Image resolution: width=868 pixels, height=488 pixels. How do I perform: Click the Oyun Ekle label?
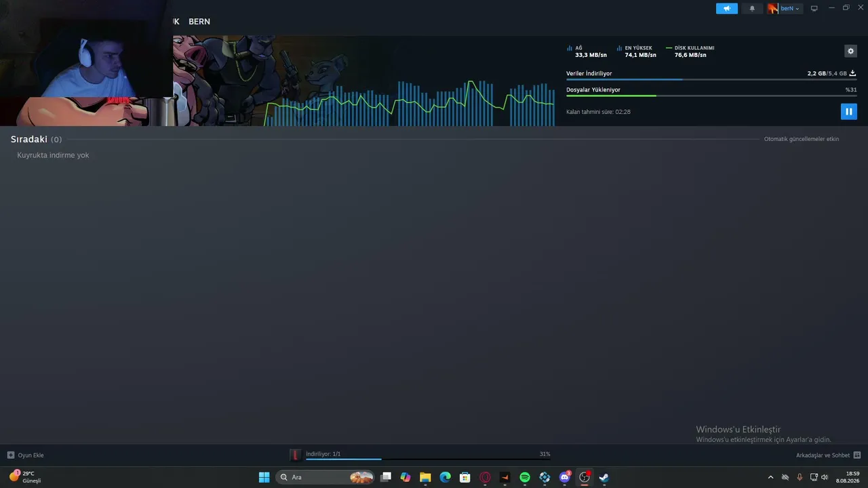tap(31, 455)
